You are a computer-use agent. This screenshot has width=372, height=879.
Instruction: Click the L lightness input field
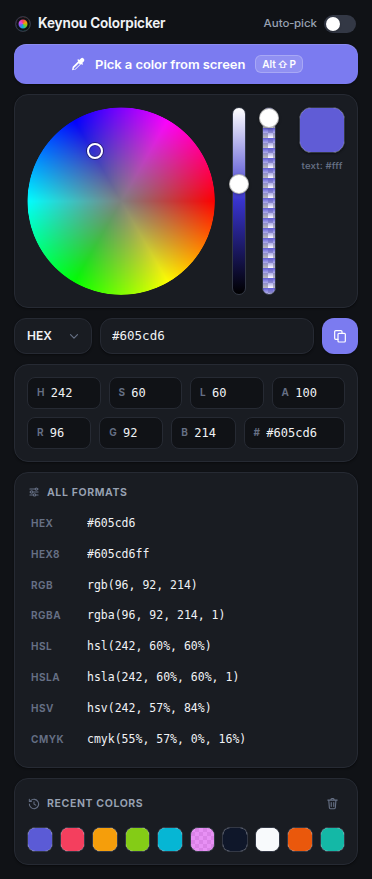pos(227,393)
